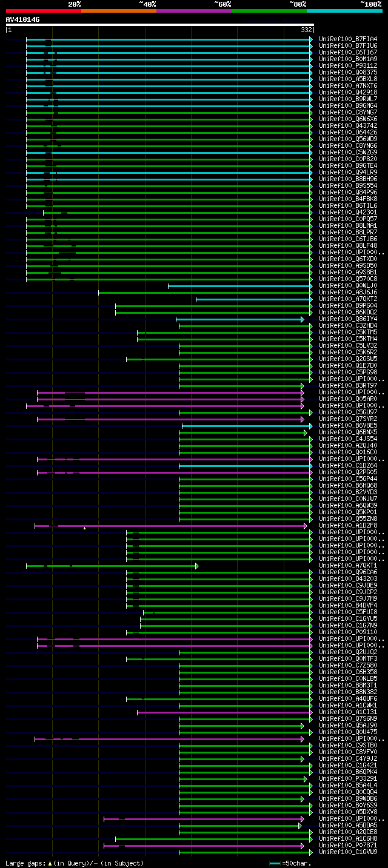388x868 pixels.
Task: Open hit UniRef100_B7FIA4
Action: [x=348, y=39]
